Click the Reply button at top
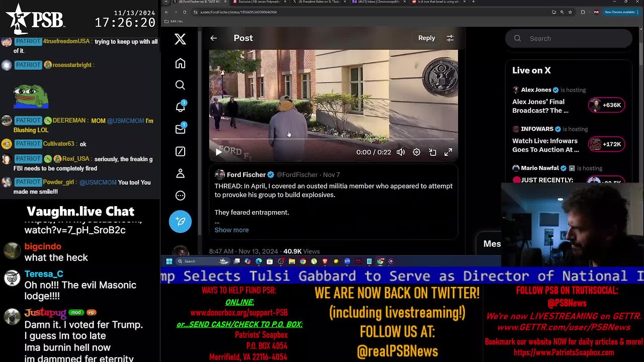The width and height of the screenshot is (644, 362). [x=427, y=38]
